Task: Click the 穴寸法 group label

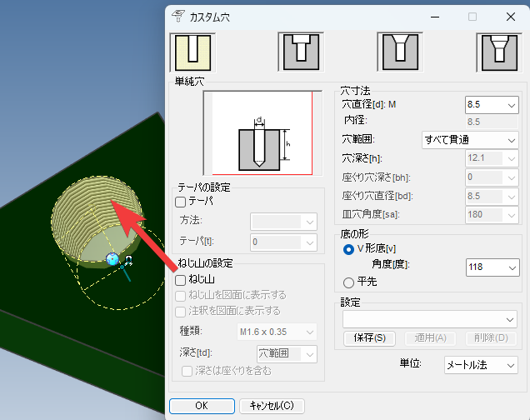Action: pyautogui.click(x=355, y=91)
